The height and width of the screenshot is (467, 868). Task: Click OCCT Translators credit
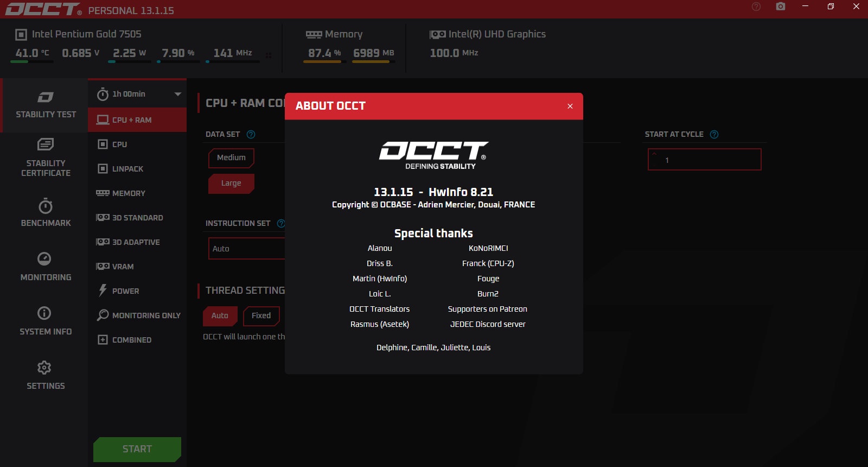click(380, 309)
